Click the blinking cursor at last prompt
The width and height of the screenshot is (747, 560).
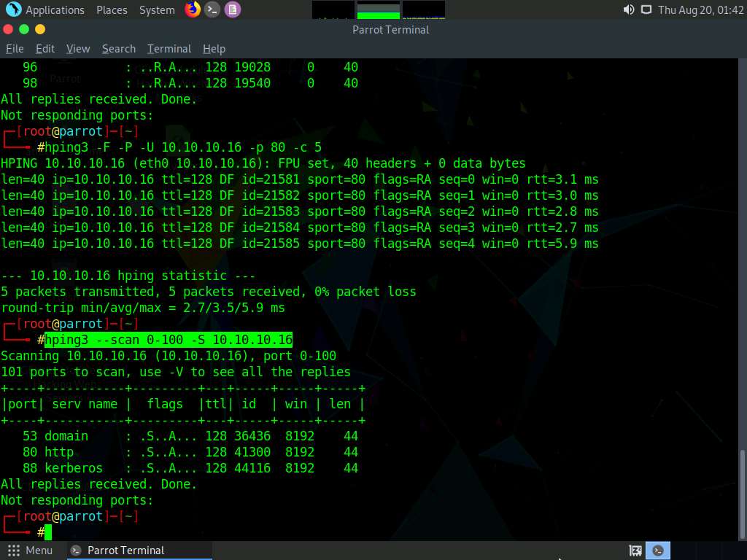coord(48,532)
